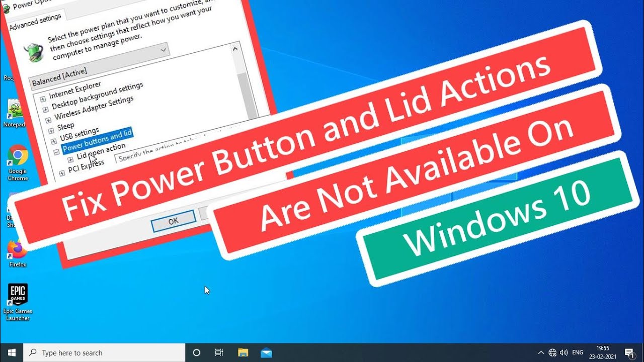Screen dimensions: 644x362
Task: Open the Firefox desktop icon
Action: point(18,253)
